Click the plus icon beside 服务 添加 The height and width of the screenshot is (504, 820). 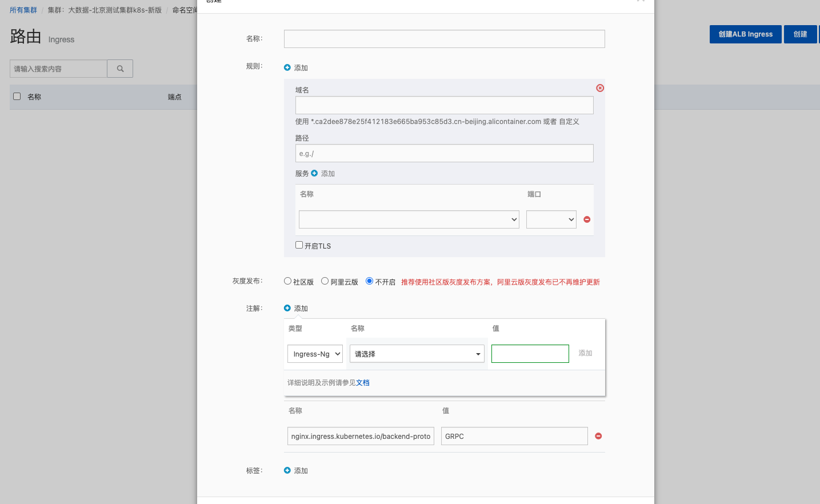pos(314,173)
